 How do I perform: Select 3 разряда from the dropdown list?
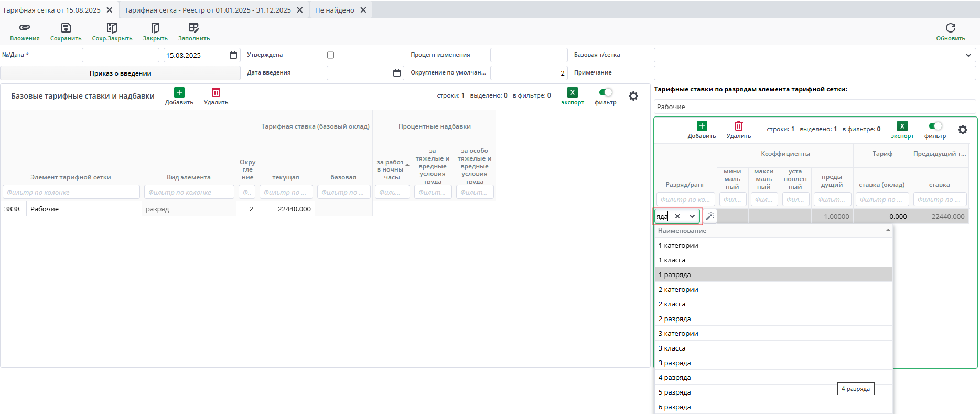(x=773, y=363)
